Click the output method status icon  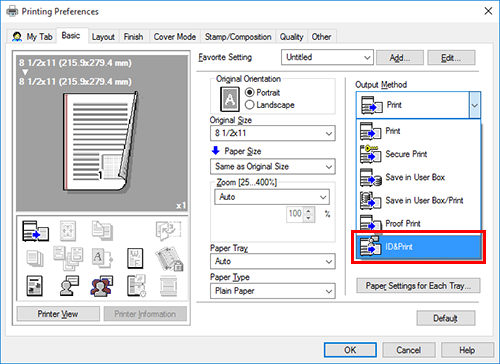(35, 231)
